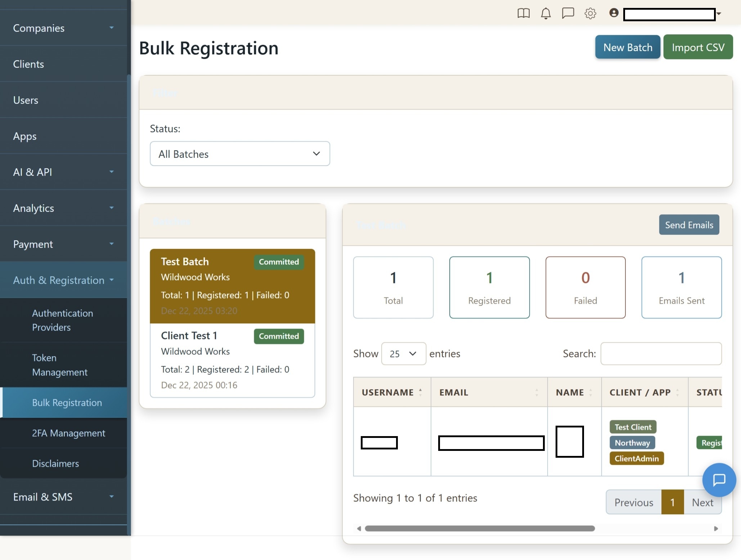Click the Import CSV button
The width and height of the screenshot is (741, 560).
click(x=698, y=47)
